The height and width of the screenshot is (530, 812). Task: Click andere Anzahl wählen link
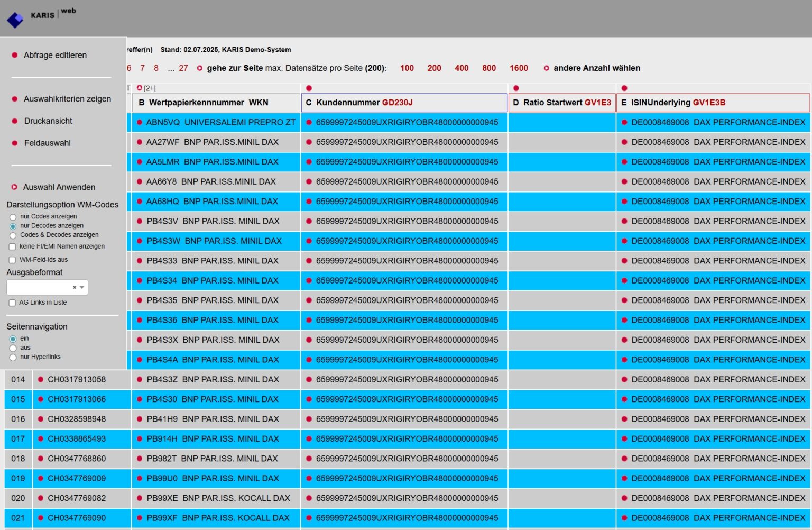point(597,68)
